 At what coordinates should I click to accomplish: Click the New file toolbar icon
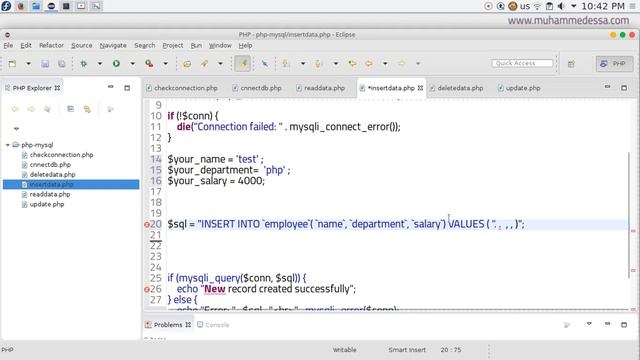coord(12,64)
